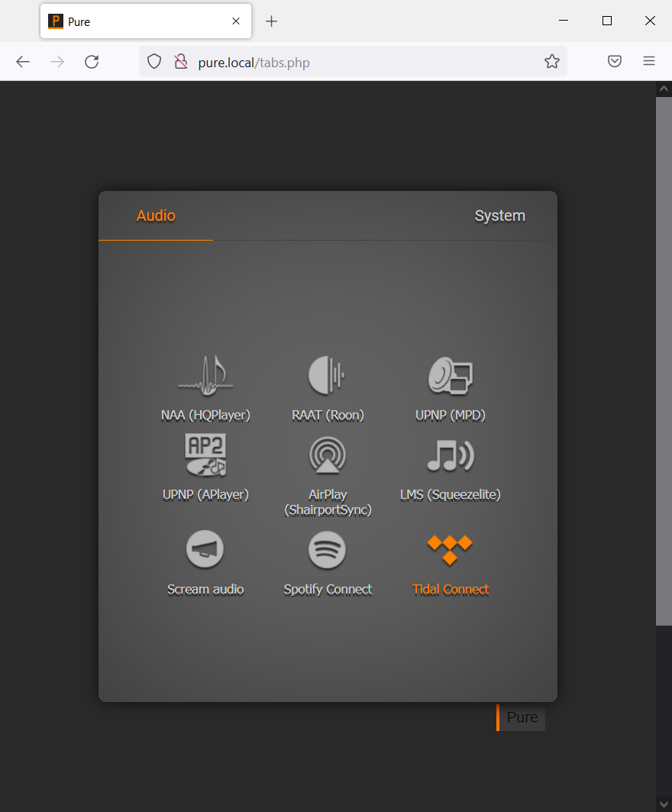Select the AirPlay ShairportSync icon
Screen dimensions: 672x812
(327, 455)
